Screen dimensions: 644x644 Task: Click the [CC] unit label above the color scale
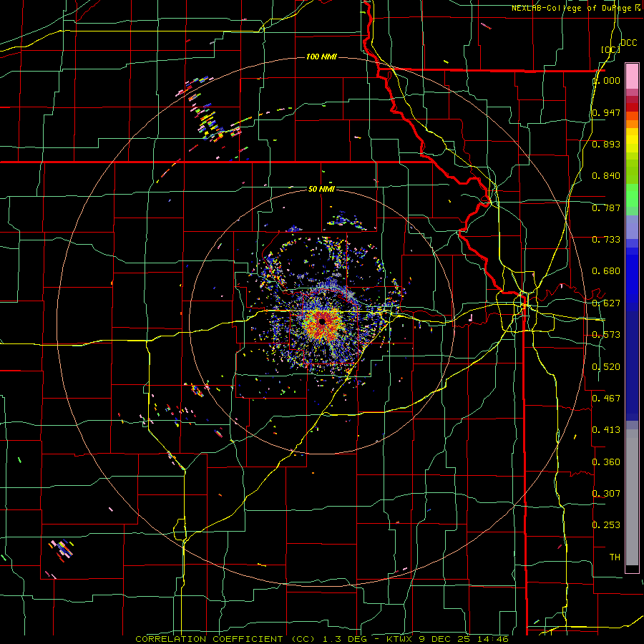coord(610,49)
